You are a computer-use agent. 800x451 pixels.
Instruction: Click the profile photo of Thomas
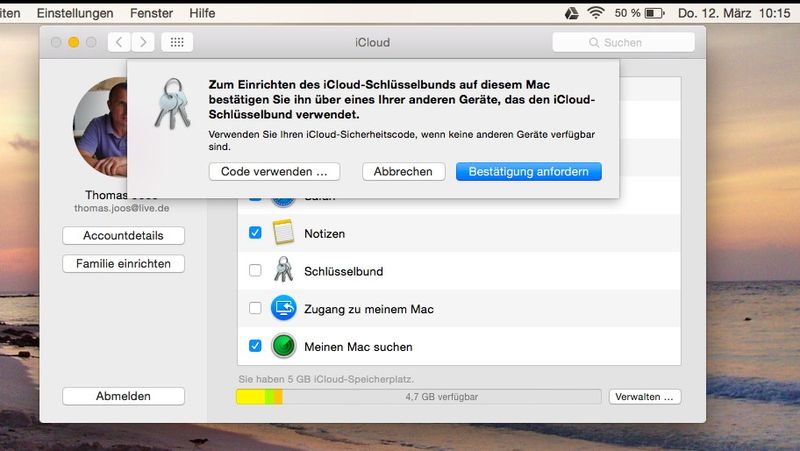[100, 127]
